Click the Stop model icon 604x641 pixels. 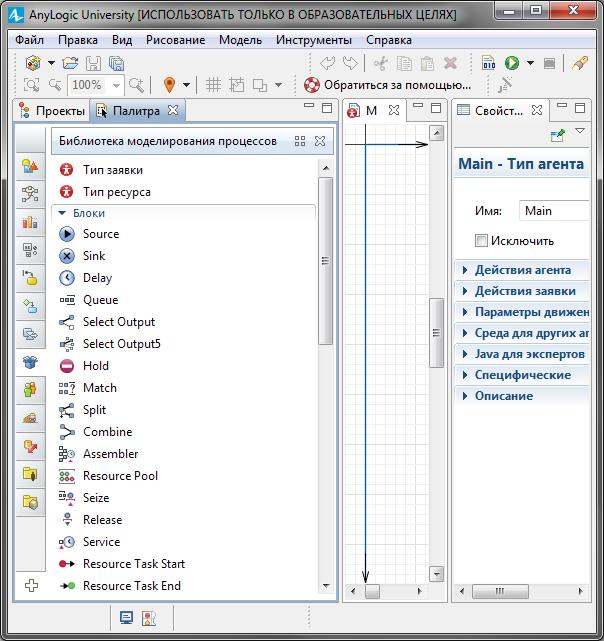[x=549, y=63]
